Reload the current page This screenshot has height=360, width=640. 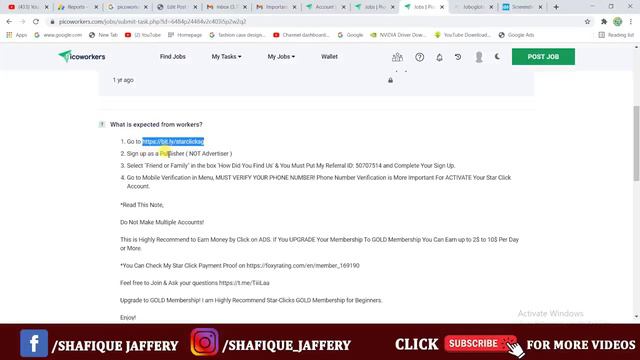point(36,22)
